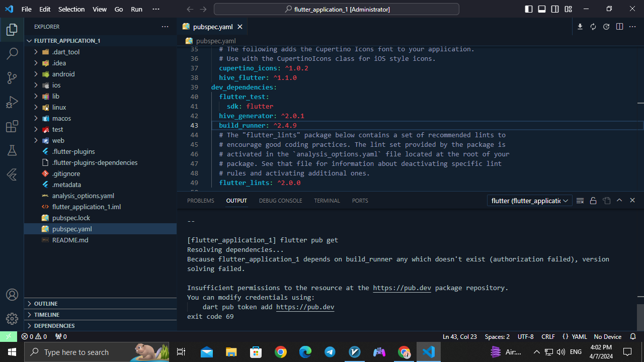This screenshot has width=644, height=362.
Task: Open the Testing flask view
Action: 12,150
